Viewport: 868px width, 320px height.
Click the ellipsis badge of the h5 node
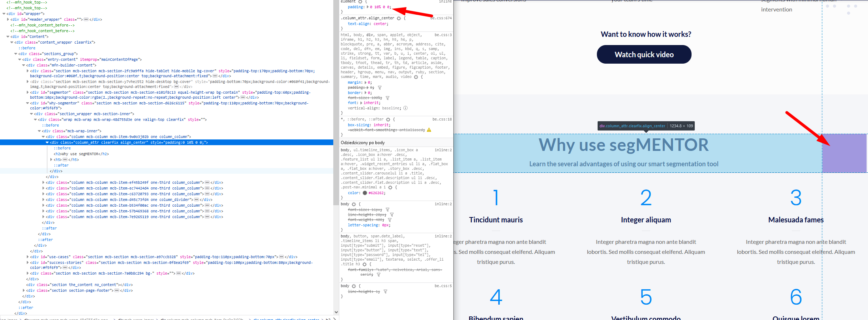tap(65, 160)
